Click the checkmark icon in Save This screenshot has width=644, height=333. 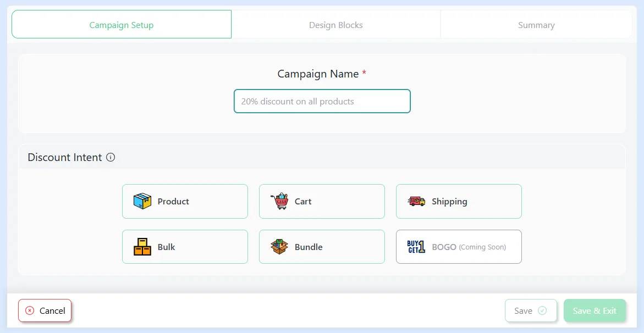[542, 310]
